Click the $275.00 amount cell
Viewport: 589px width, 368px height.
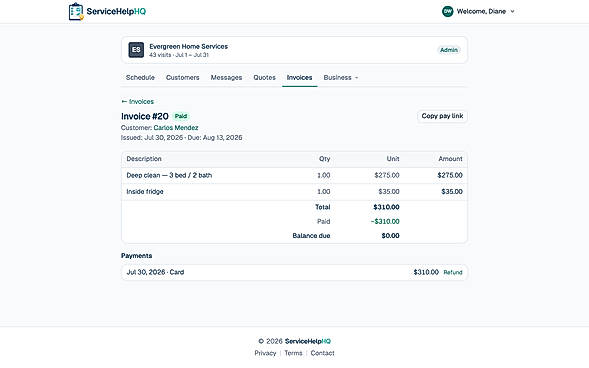[450, 175]
